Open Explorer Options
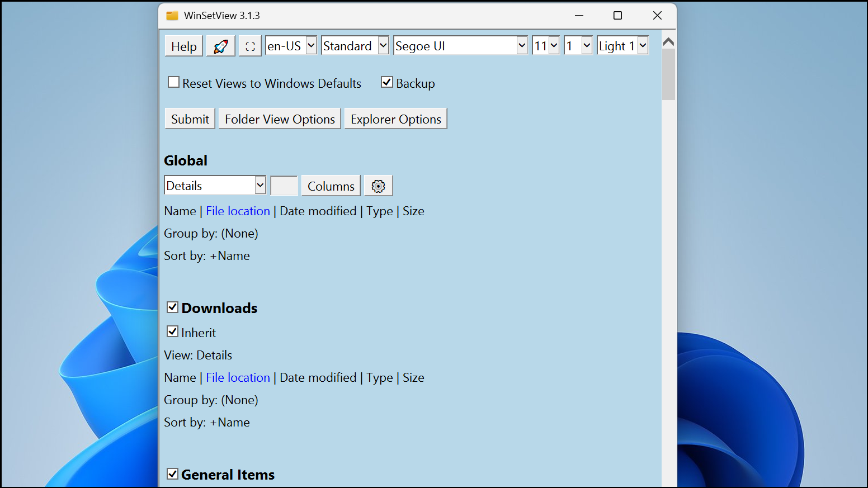The image size is (868, 488). (396, 119)
